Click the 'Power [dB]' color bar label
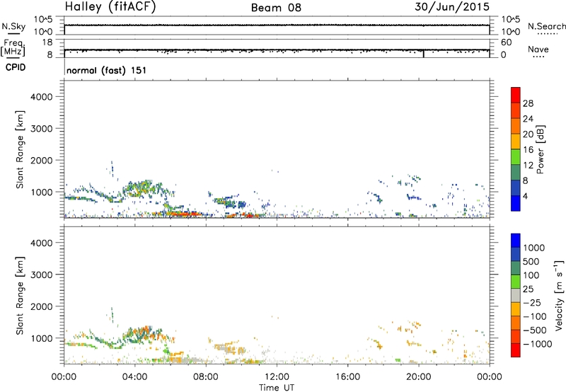 click(540, 149)
